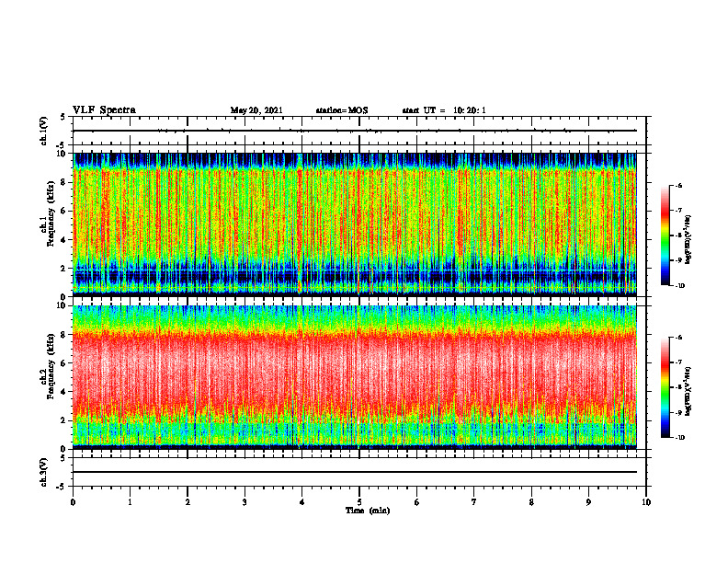Click the "2" tick label on the Time axis
728x563 pixels.
coord(188,502)
